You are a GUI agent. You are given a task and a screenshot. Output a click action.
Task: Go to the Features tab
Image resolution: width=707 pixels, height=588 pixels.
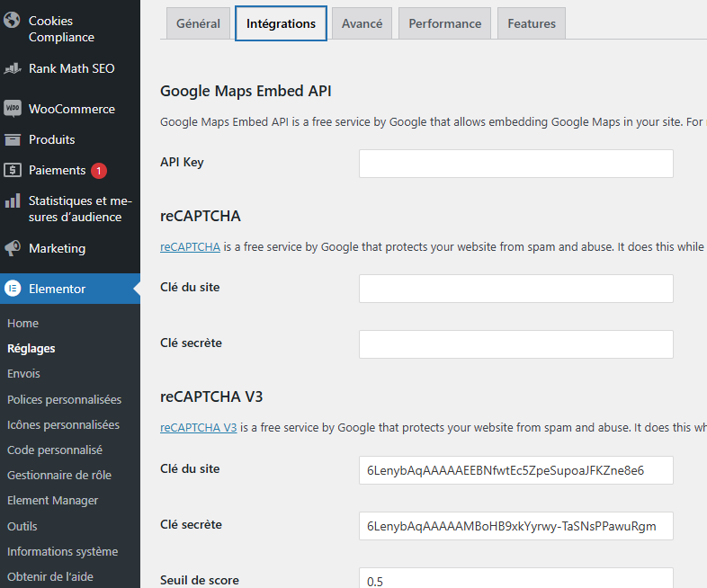pos(531,23)
